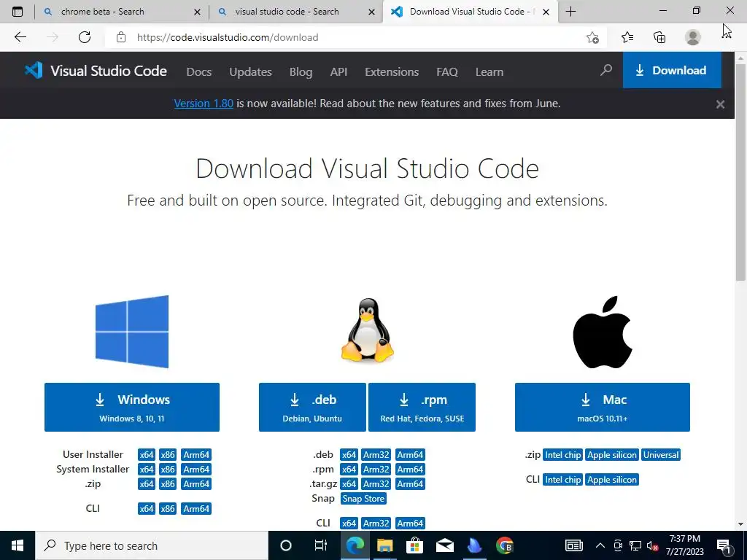Open Microsoft Edge taskbar icon

pyautogui.click(x=355, y=545)
